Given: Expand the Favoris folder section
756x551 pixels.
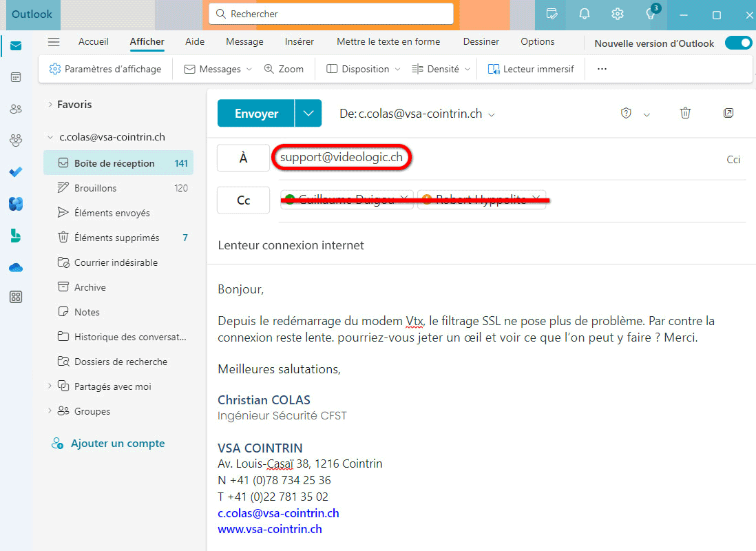Looking at the screenshot, I should pyautogui.click(x=50, y=105).
